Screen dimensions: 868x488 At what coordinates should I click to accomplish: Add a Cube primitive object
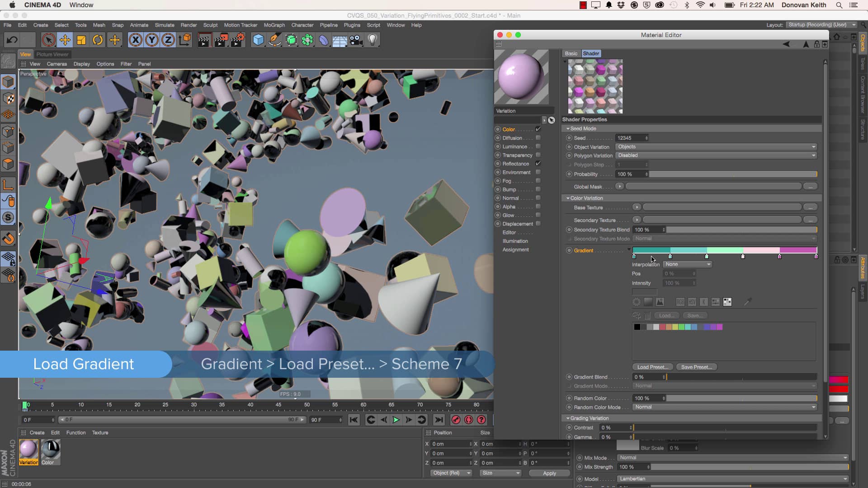(258, 40)
